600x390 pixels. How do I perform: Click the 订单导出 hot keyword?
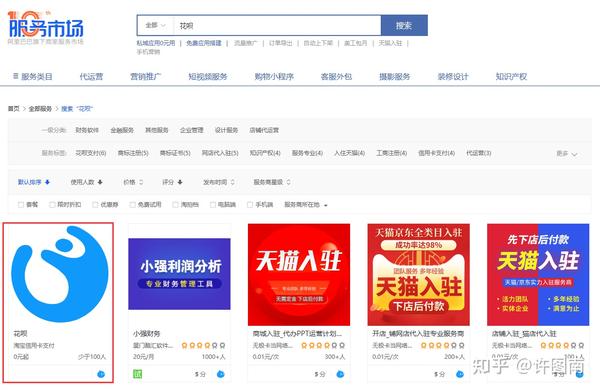(x=280, y=43)
